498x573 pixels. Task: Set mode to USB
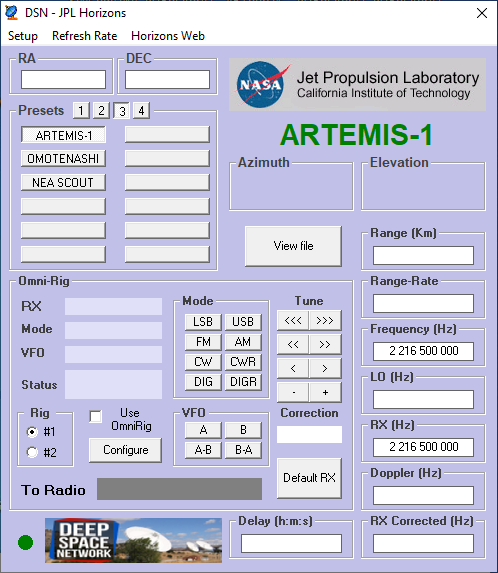(x=243, y=322)
